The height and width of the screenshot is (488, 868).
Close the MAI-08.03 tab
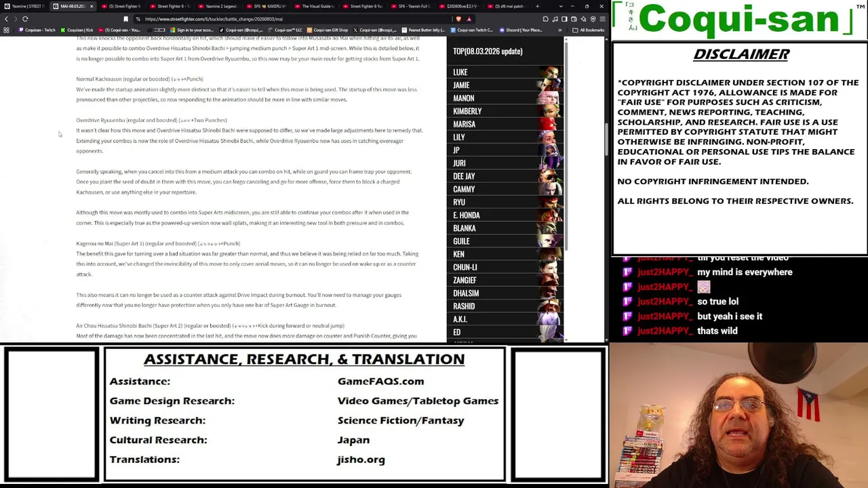[92, 6]
